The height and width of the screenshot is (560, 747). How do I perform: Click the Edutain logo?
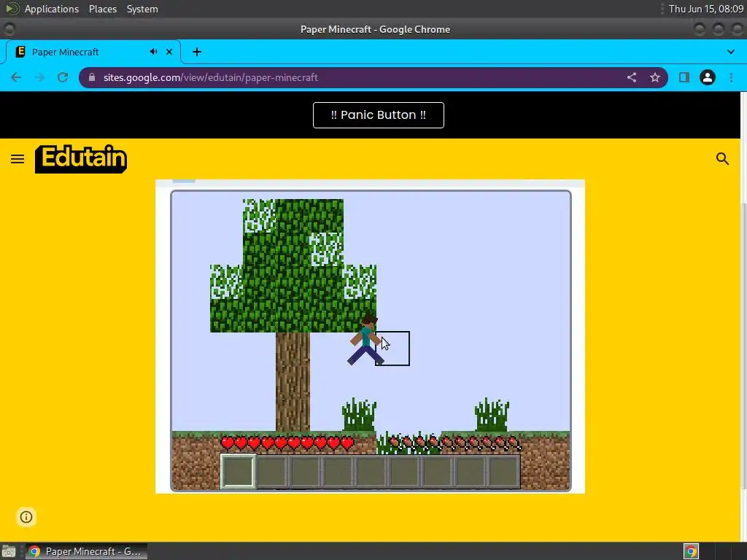(81, 159)
